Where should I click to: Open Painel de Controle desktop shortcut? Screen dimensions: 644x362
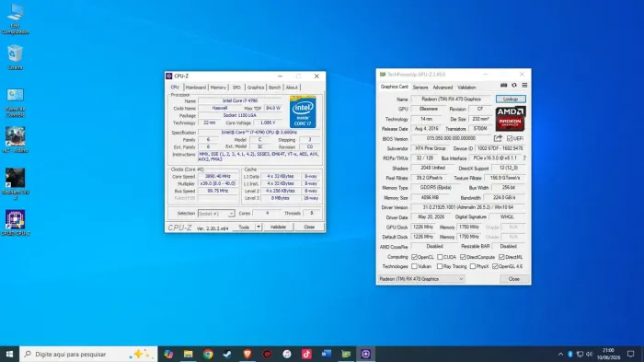click(x=16, y=103)
